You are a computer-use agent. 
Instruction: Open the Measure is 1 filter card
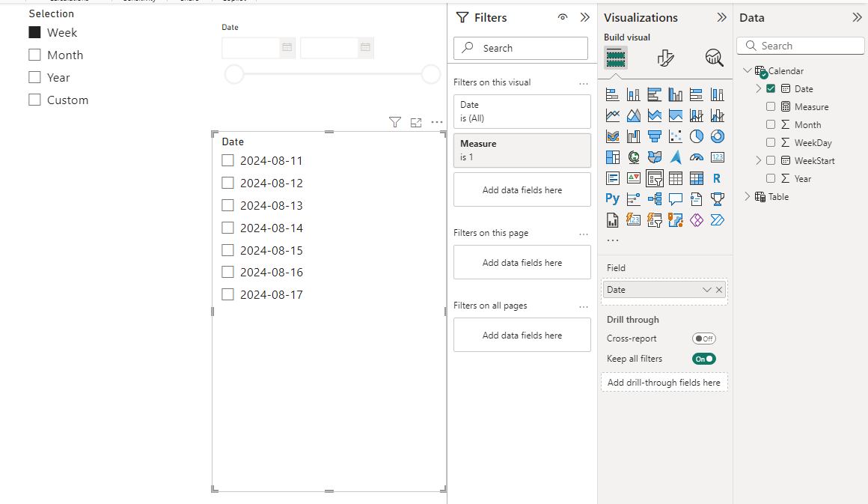pos(522,150)
